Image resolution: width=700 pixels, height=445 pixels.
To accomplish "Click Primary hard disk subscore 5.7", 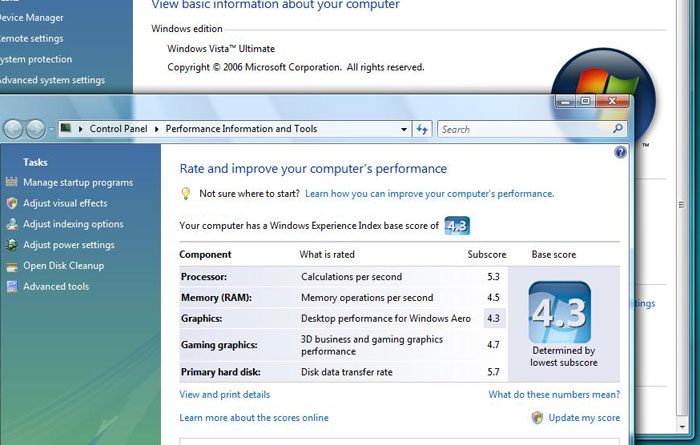I will point(493,372).
